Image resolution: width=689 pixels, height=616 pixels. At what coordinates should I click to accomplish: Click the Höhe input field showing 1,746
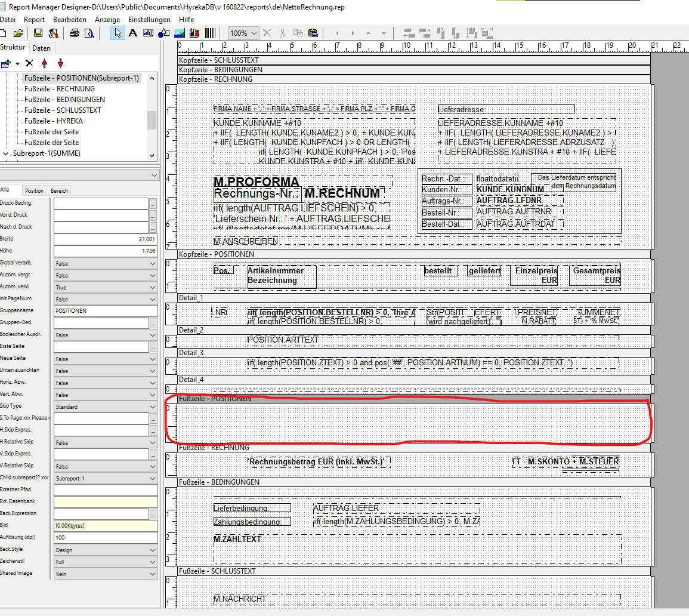pyautogui.click(x=106, y=251)
